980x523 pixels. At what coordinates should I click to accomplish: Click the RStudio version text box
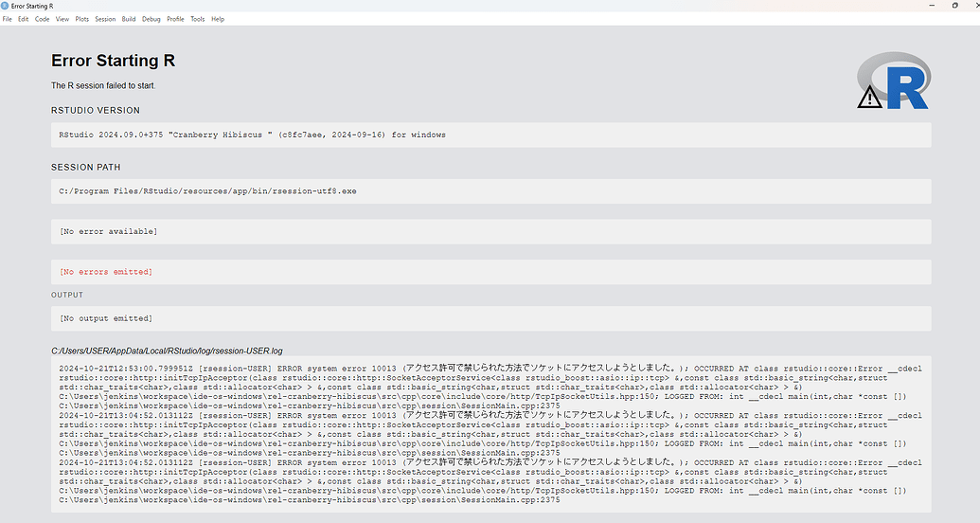tap(490, 135)
